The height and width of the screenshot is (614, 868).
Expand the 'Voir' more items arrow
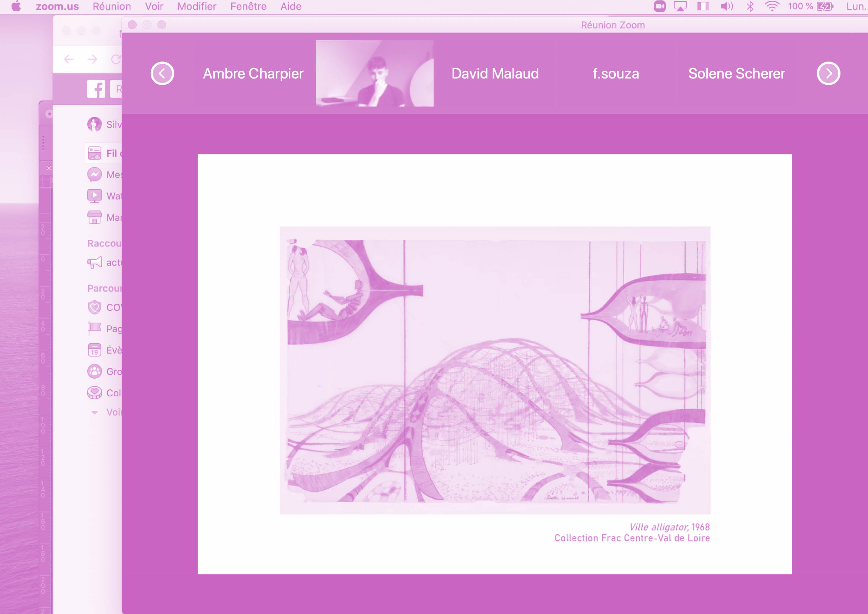coord(95,412)
